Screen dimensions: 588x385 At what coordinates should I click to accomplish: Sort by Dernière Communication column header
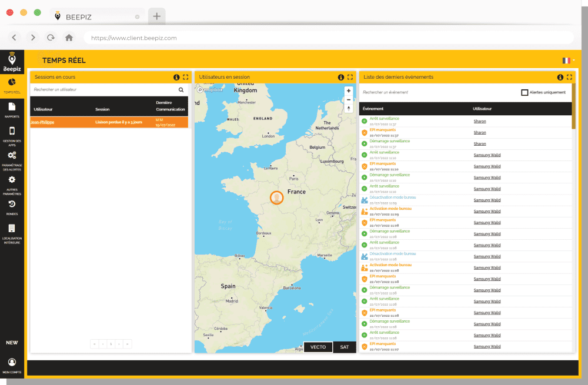tap(171, 106)
